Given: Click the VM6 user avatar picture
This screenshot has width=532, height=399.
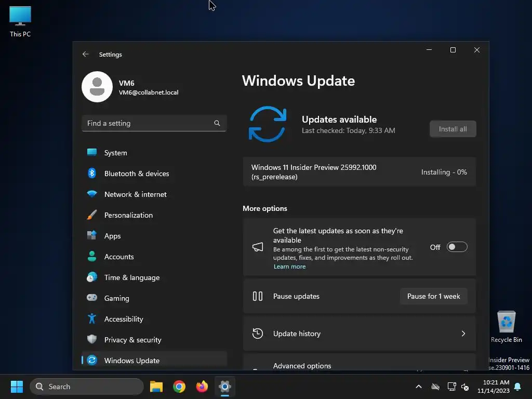Looking at the screenshot, I should (x=97, y=87).
